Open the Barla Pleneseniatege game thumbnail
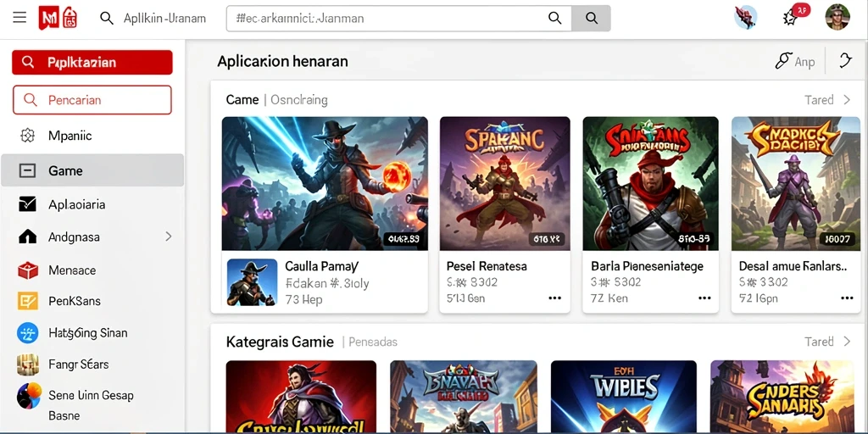Screen dimensions: 868x434 (650, 184)
